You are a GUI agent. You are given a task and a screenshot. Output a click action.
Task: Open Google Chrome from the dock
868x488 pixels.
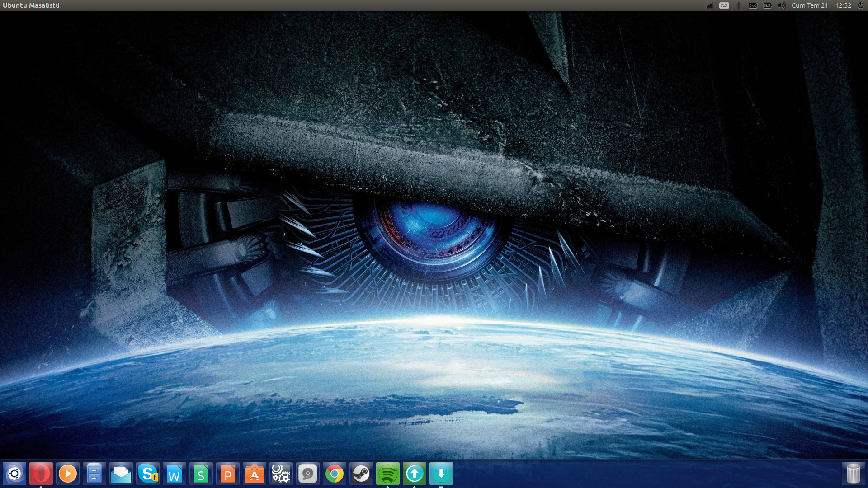click(335, 474)
